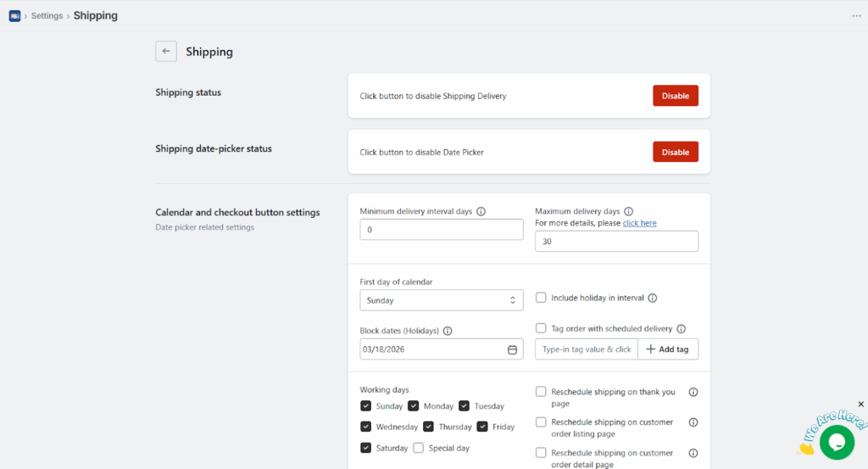Expand the First day of calendar dropdown

click(441, 300)
